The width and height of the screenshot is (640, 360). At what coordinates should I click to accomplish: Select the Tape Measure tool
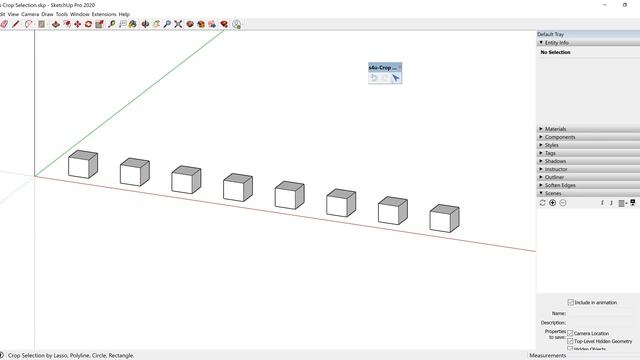(x=111, y=24)
